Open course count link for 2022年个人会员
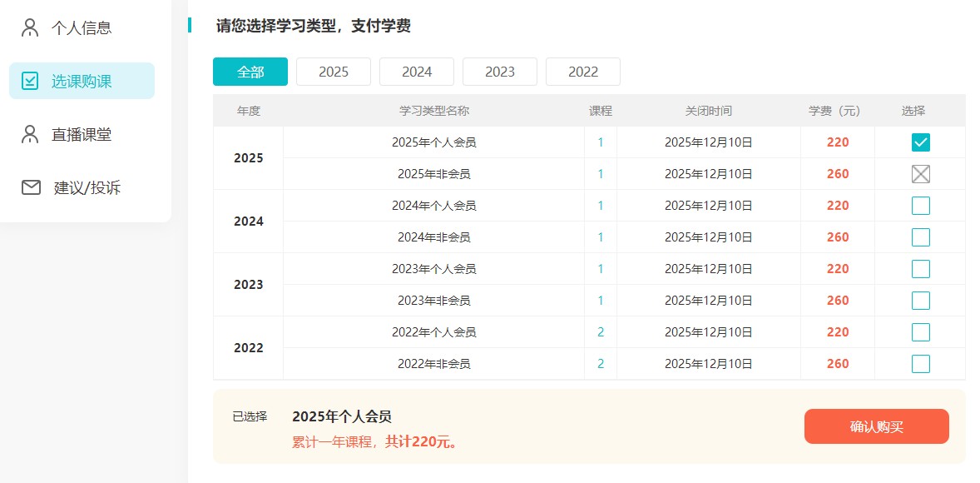Screen dimensions: 980x483 tap(601, 332)
